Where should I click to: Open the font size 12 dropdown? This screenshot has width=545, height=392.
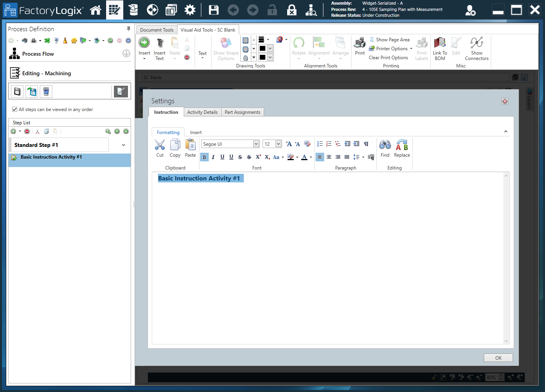click(279, 144)
